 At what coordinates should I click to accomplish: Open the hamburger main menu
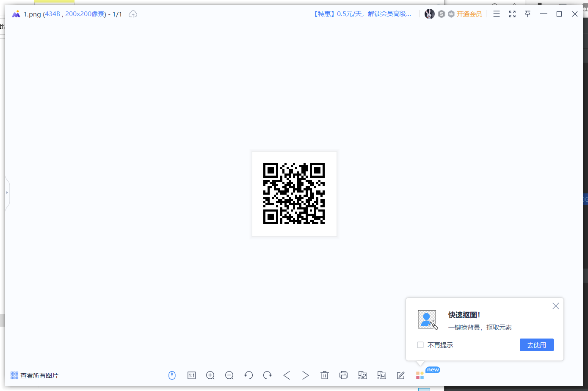[496, 14]
